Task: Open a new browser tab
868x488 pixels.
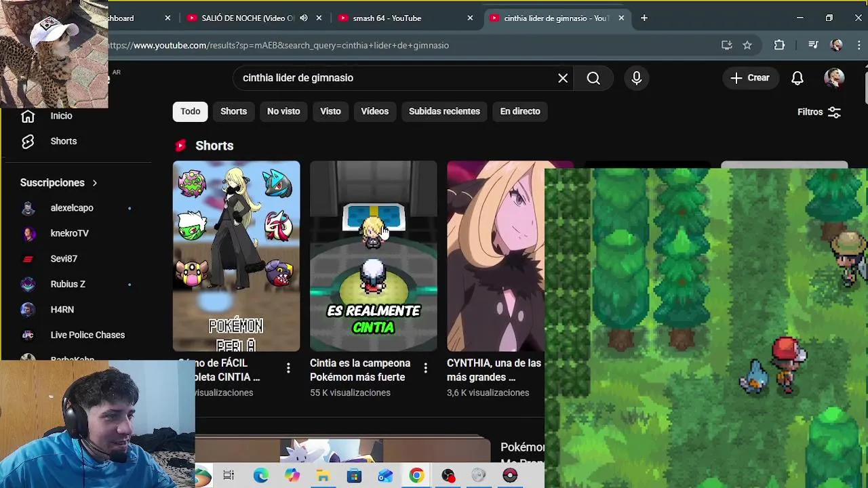Action: pos(644,18)
